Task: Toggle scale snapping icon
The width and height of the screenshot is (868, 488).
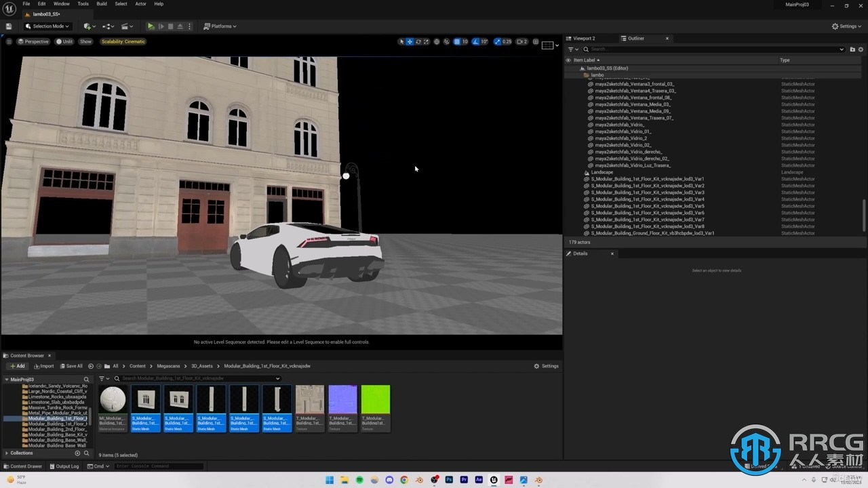Action: (x=497, y=41)
